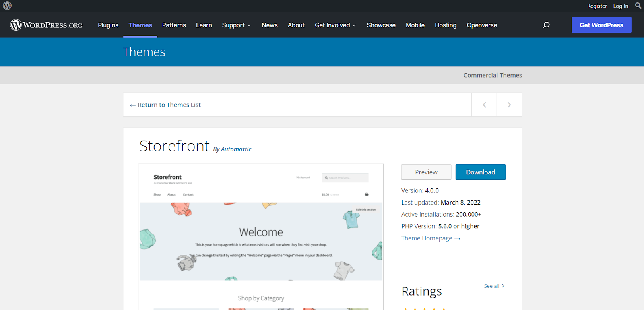This screenshot has width=644, height=310.
Task: Click the search products field in preview
Action: coord(345,178)
